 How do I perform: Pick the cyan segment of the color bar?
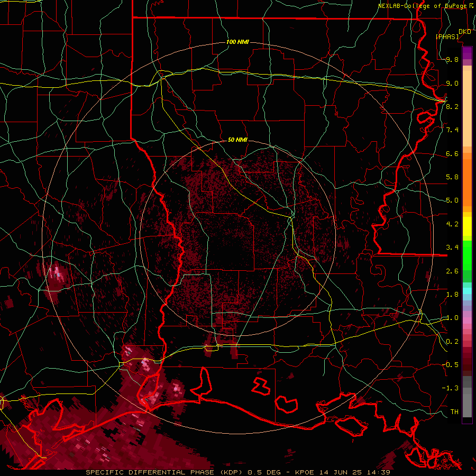467,291
